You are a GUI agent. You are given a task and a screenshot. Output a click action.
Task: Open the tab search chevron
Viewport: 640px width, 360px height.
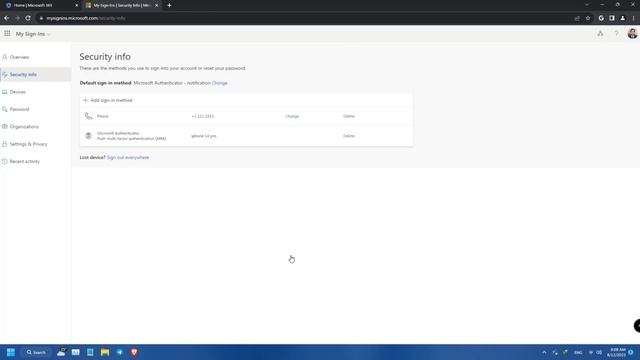point(587,5)
